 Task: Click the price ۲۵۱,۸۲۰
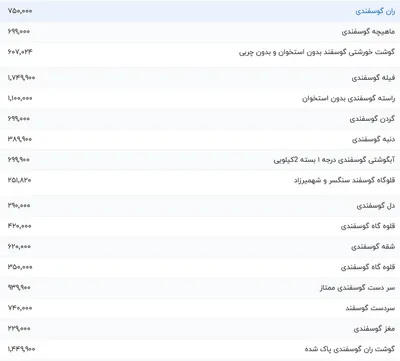(20, 180)
